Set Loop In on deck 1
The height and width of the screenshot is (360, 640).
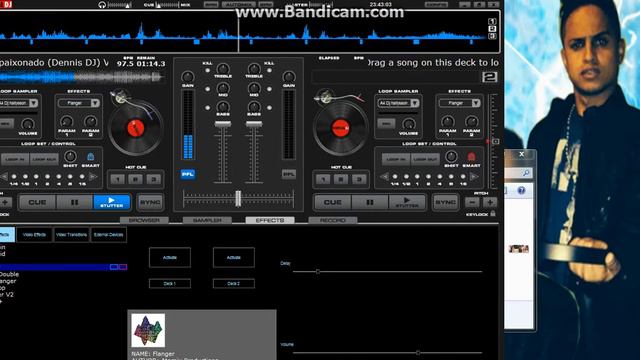(15, 159)
